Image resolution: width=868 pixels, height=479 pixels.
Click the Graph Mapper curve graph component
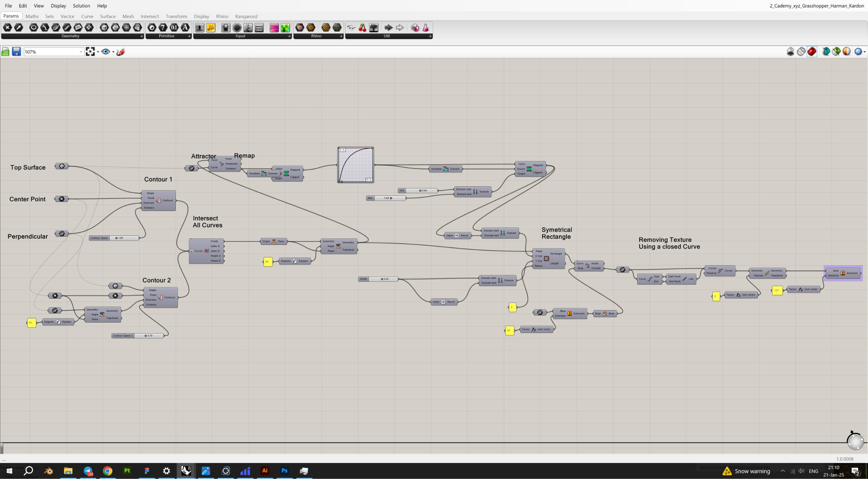(355, 165)
